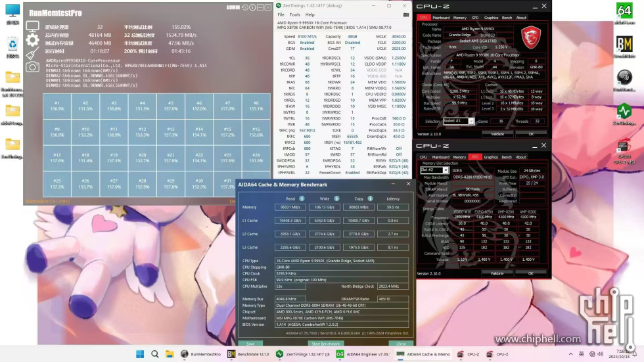Click the L3 Cache Read 2285.6 GB/s field
This screenshot has width=644, height=362.
tap(290, 248)
